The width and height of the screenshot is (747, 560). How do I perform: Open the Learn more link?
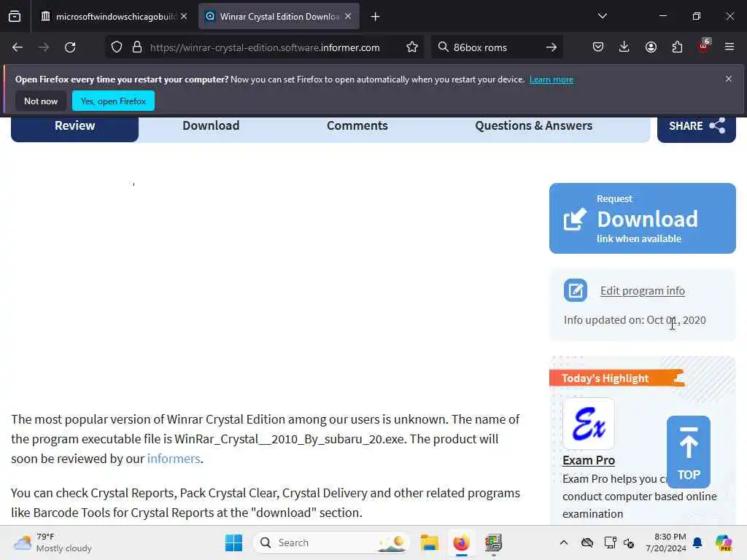(551, 79)
